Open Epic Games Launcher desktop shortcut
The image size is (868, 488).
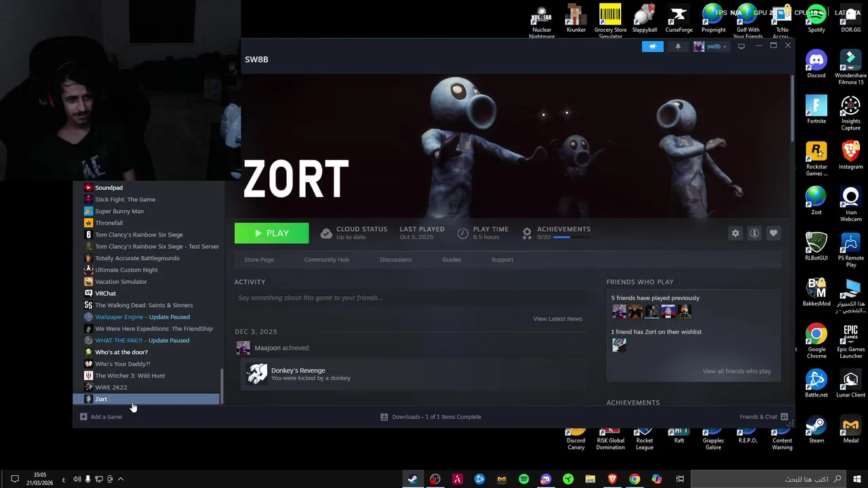click(850, 340)
